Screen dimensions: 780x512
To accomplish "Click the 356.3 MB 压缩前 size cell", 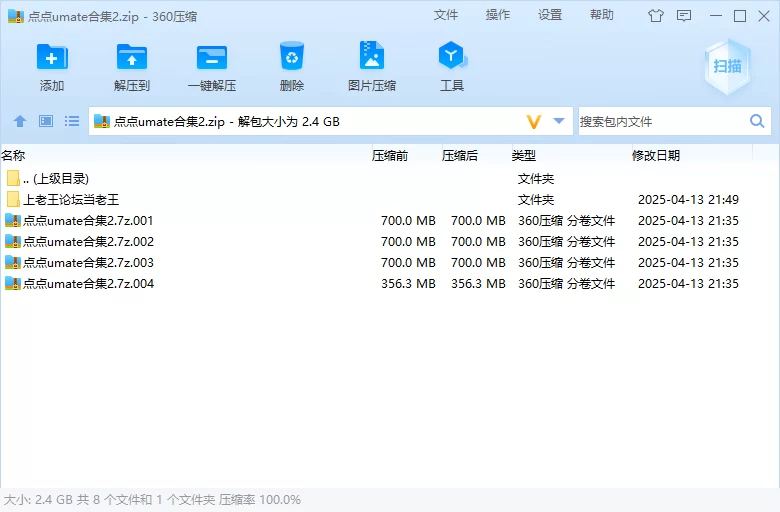I will click(408, 284).
